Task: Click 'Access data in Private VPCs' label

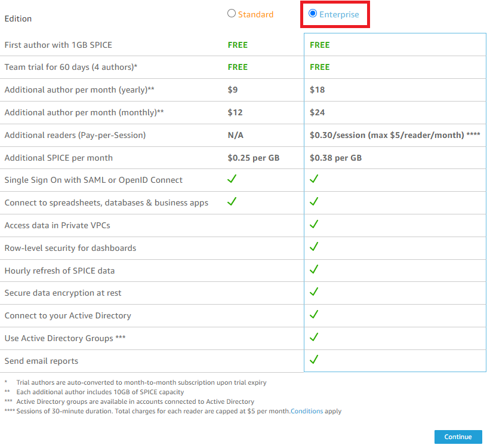Action: click(57, 225)
